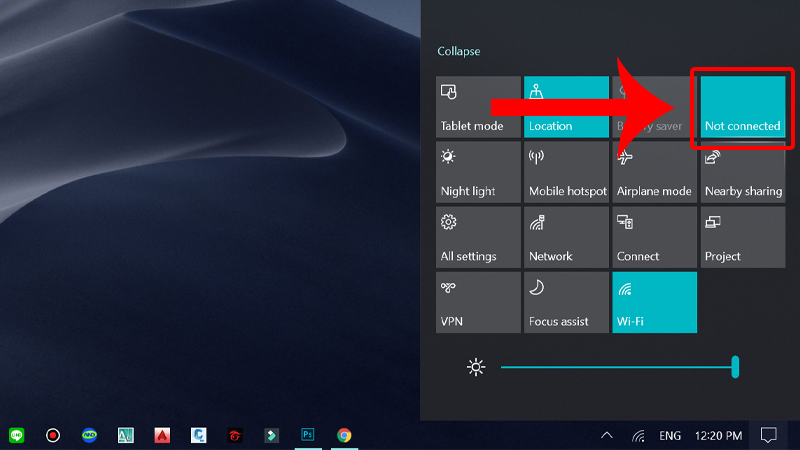Toggle Focus assist tile

[566, 303]
